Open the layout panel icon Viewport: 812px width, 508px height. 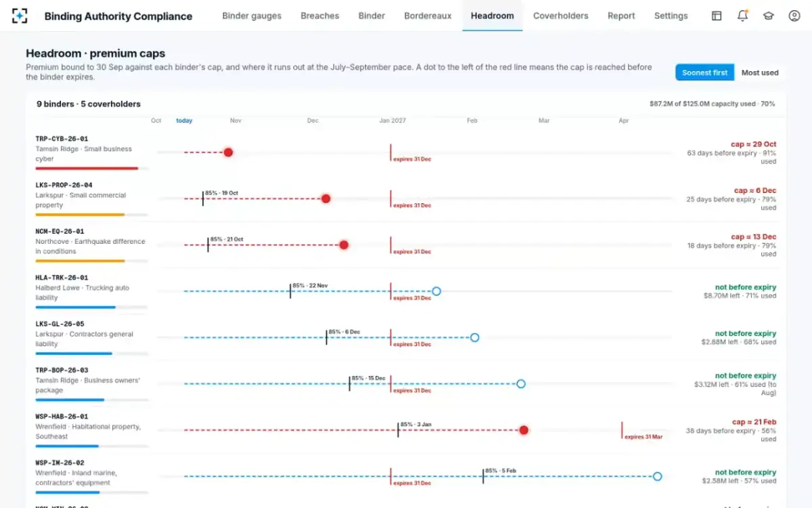point(717,16)
